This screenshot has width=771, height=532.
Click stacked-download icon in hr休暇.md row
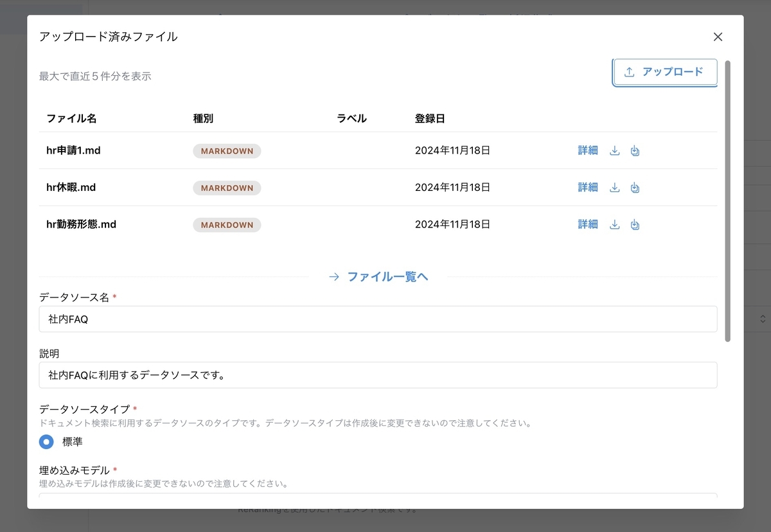[x=635, y=188]
